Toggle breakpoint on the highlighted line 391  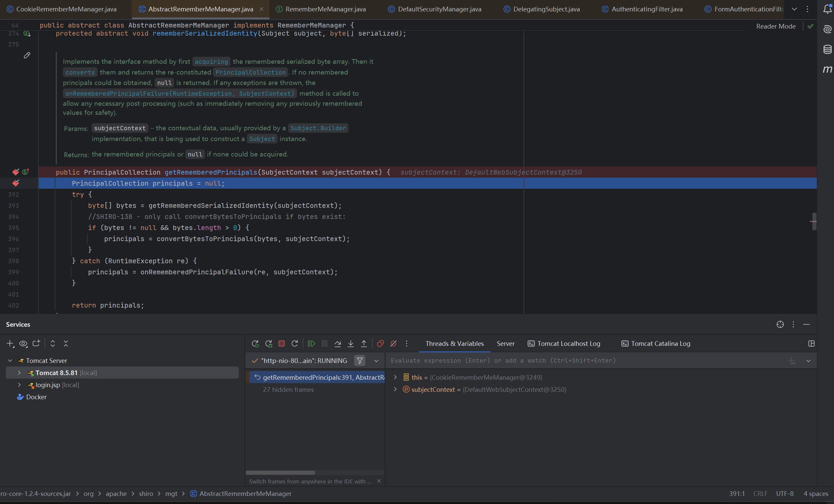point(16,183)
